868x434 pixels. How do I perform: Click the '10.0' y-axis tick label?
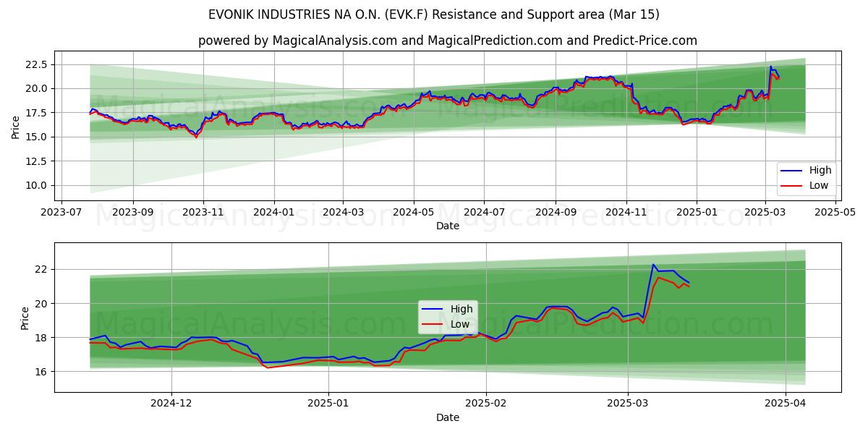[37, 185]
